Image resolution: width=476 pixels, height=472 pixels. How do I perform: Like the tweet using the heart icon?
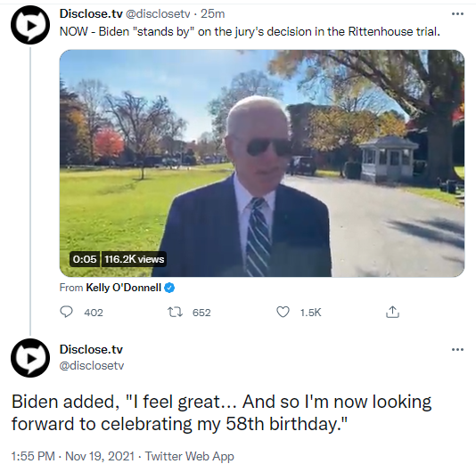[283, 312]
